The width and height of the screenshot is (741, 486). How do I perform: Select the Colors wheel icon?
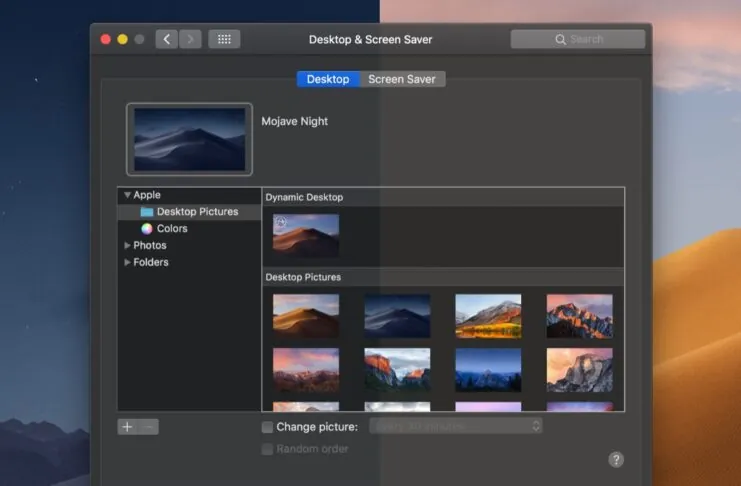147,229
